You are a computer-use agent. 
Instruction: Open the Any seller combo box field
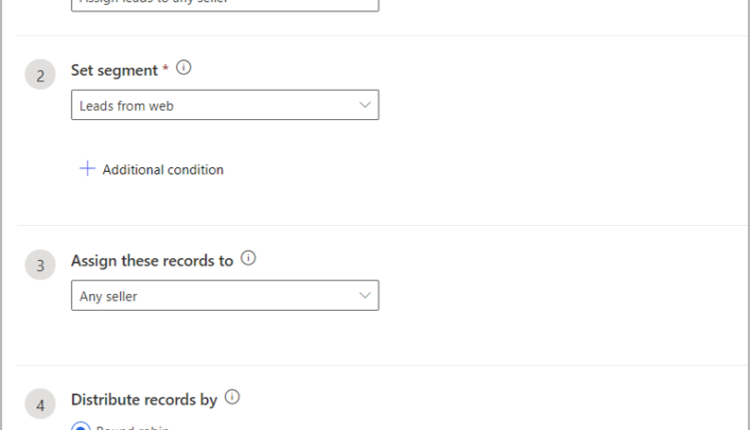click(224, 295)
